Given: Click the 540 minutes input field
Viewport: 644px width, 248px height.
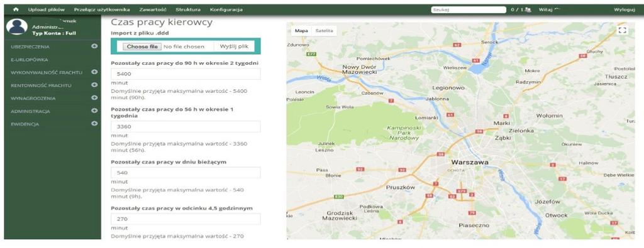Looking at the screenshot, I should (186, 173).
